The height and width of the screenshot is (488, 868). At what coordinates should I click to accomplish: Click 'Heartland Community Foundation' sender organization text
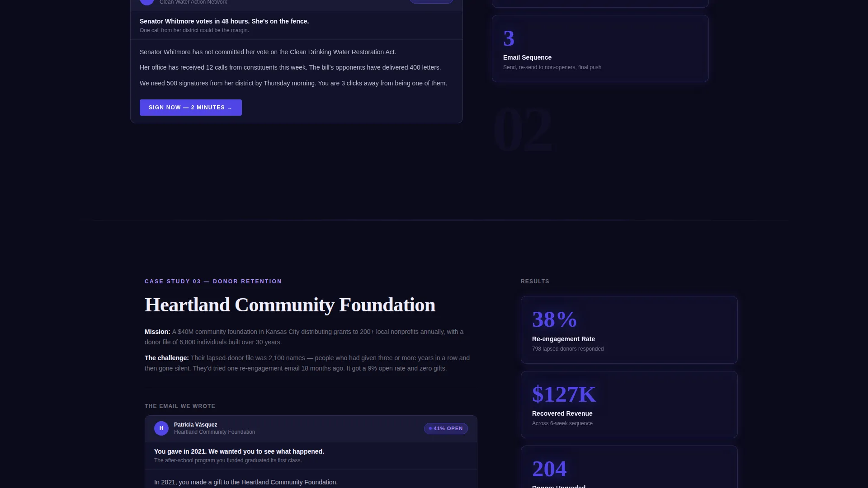[214, 432]
